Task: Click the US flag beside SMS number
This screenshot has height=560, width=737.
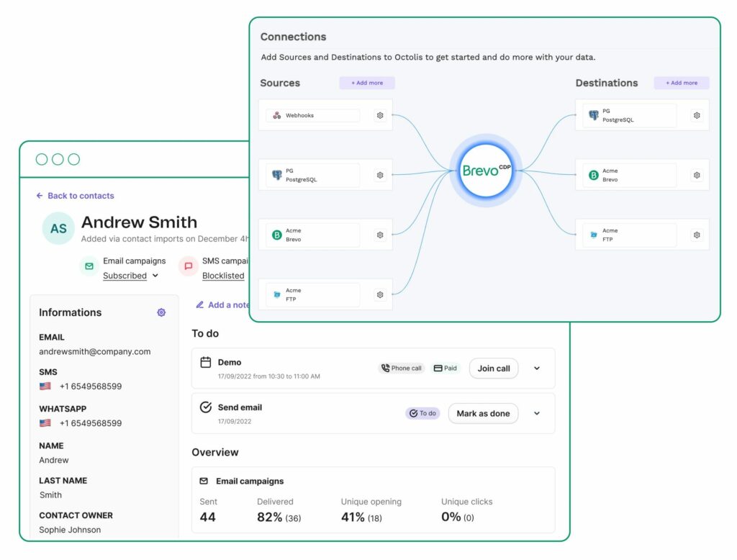Action: pyautogui.click(x=45, y=386)
